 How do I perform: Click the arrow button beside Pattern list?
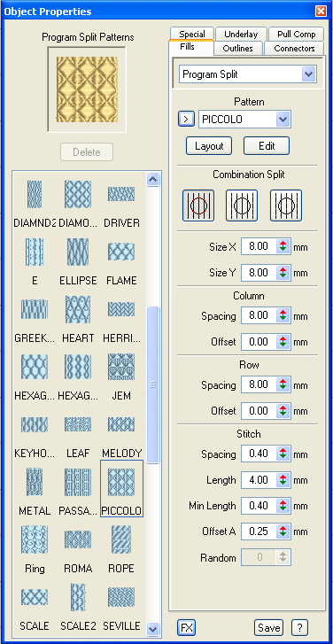click(x=186, y=120)
